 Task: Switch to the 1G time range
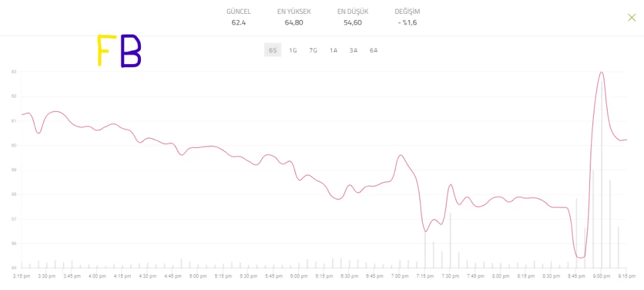click(x=293, y=50)
